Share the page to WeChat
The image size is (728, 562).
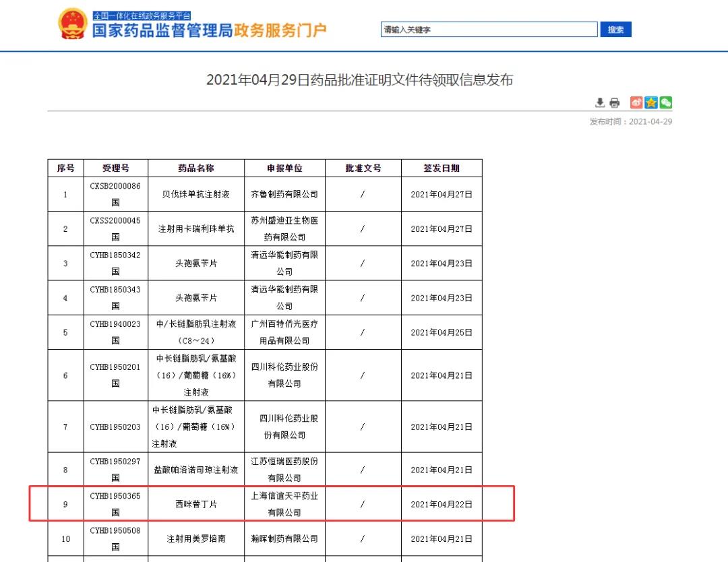(x=666, y=103)
